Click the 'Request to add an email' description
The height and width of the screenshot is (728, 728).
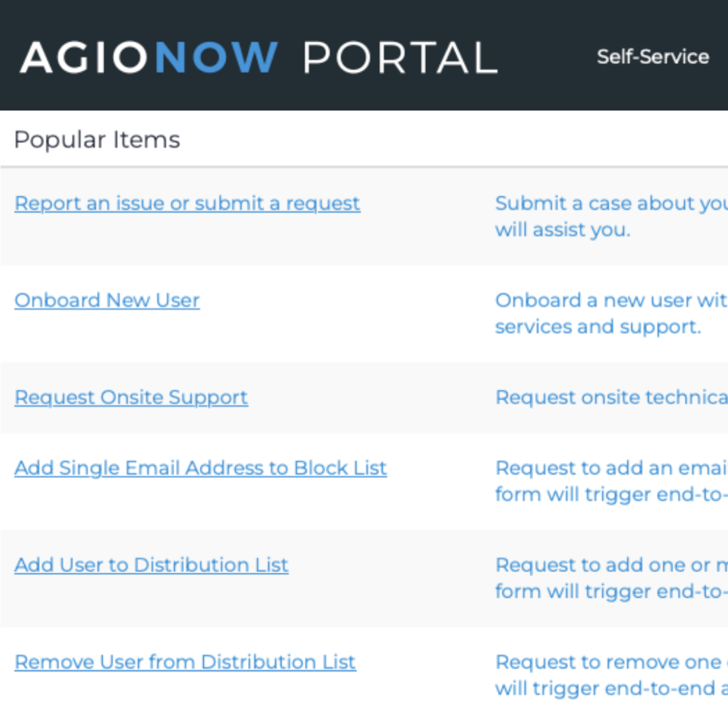610,468
